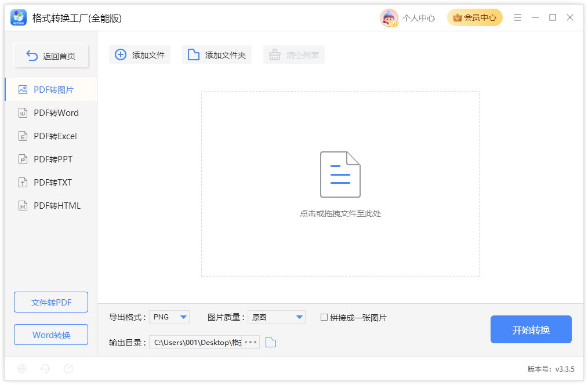Click the 清空列表 clear list button

coord(294,55)
